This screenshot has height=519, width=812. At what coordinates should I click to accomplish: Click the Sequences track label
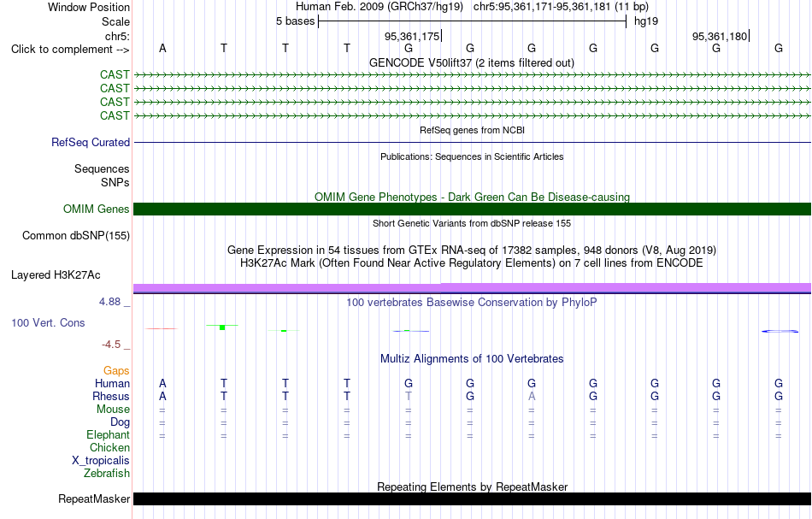click(x=102, y=168)
